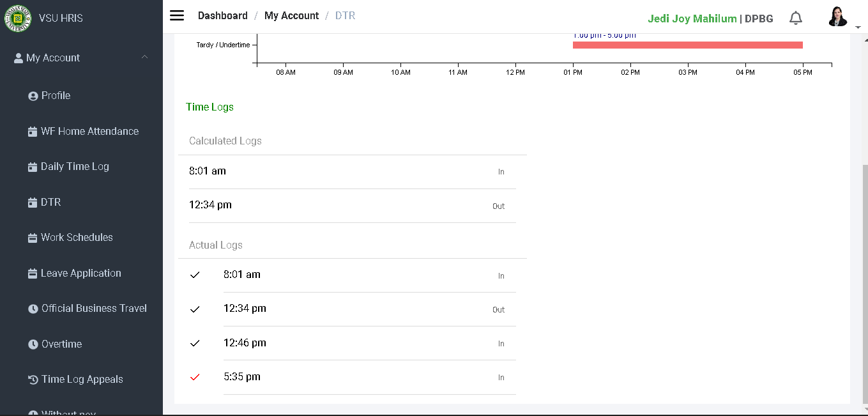The width and height of the screenshot is (868, 416).
Task: Toggle the red checkmark for 5:35 pm
Action: click(x=195, y=377)
